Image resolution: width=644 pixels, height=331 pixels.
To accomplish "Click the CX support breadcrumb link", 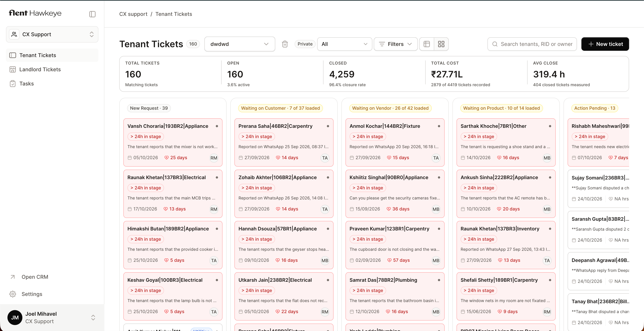I will [133, 14].
